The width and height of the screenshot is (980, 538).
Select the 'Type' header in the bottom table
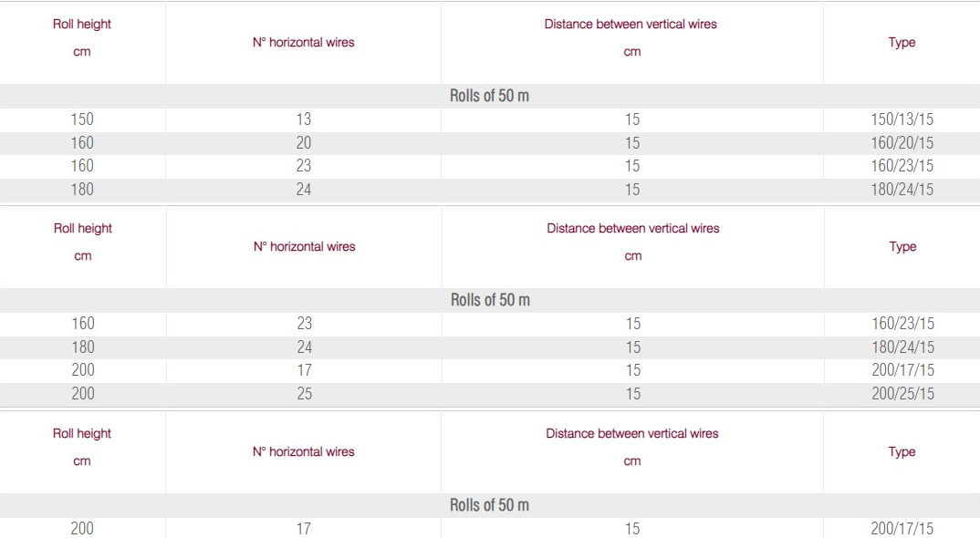[x=902, y=452]
